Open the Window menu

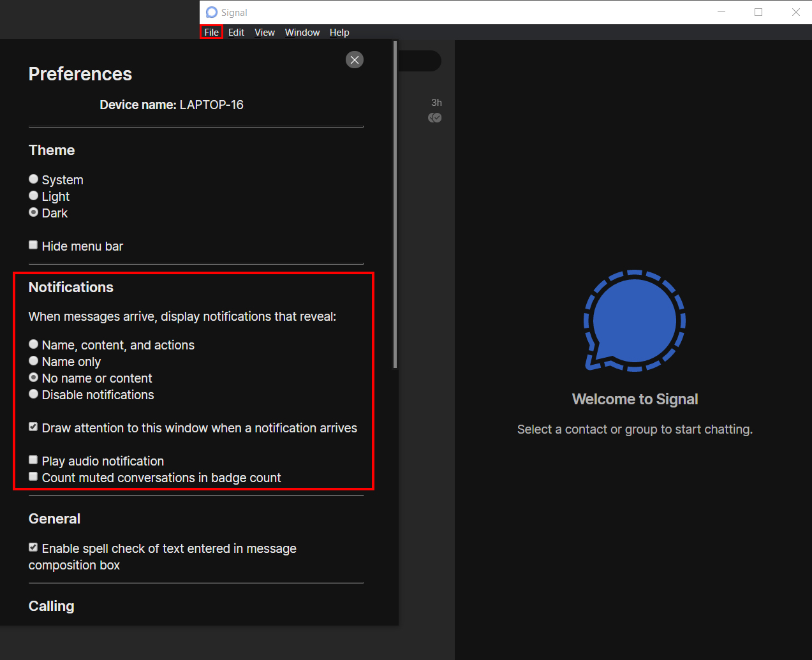(x=302, y=33)
